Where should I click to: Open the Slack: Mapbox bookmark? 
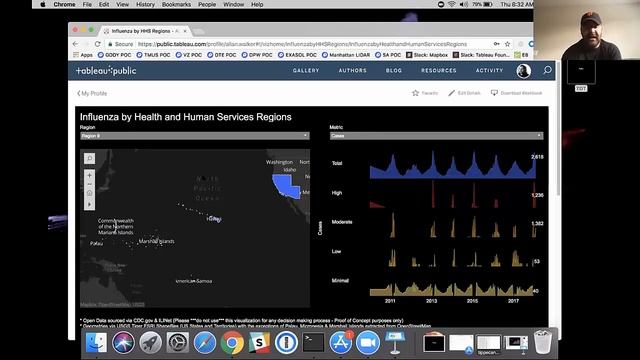[427, 55]
